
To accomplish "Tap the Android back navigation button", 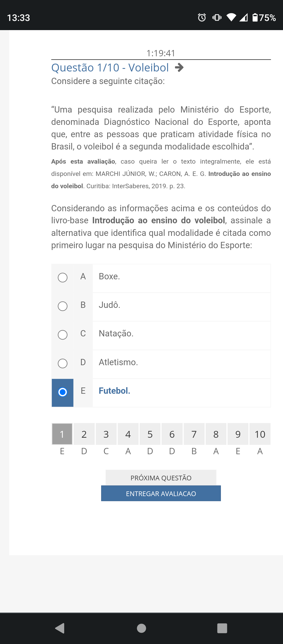I will [60, 628].
